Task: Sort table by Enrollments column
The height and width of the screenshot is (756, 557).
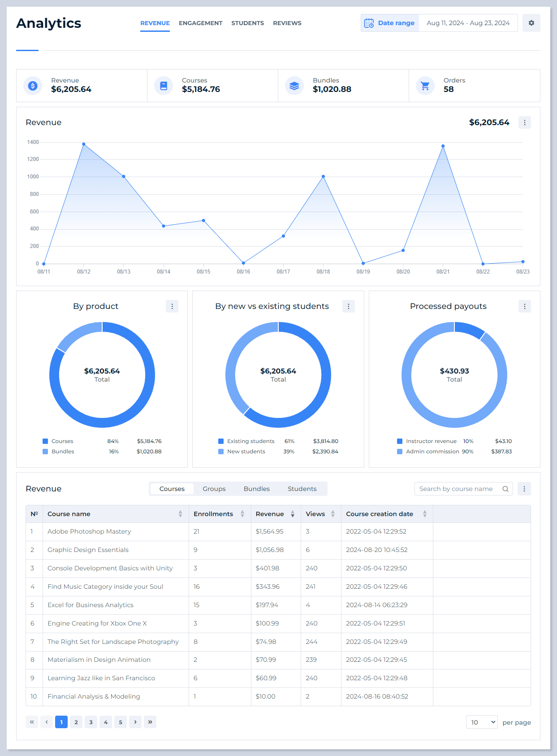Action: click(242, 514)
